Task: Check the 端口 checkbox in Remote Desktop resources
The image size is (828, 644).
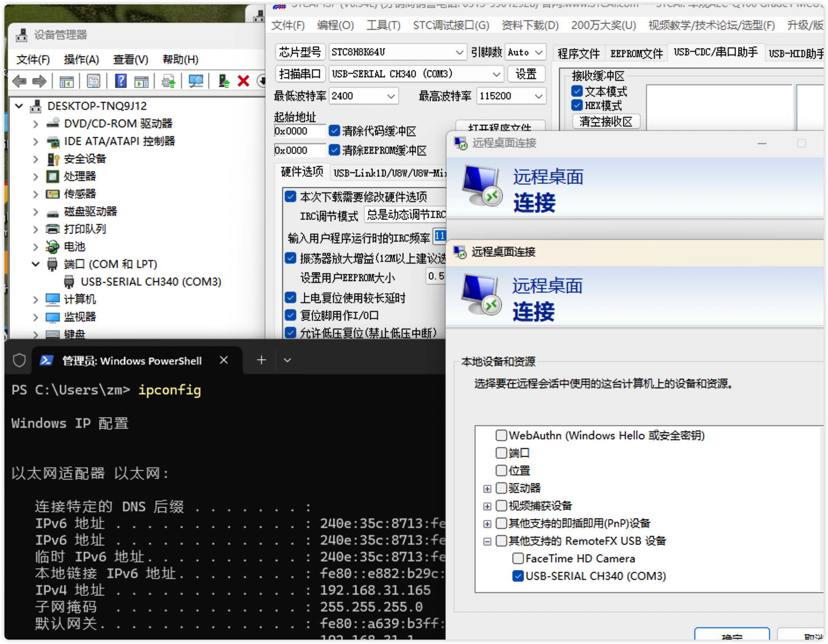Action: [501, 453]
